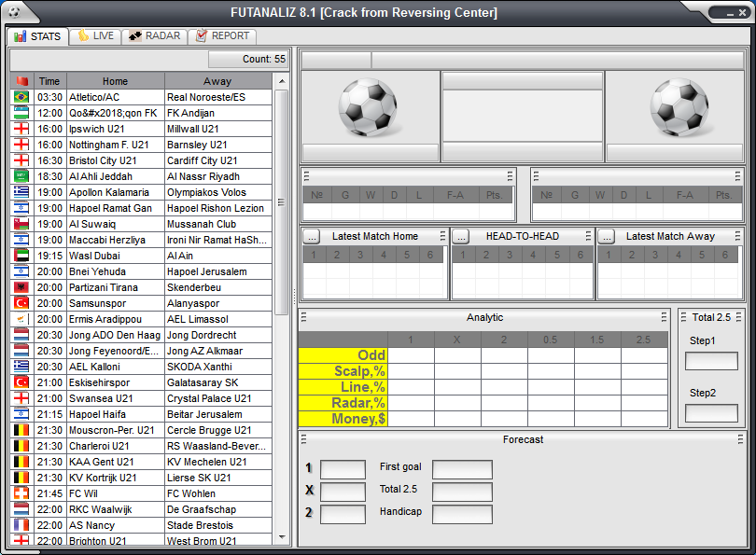Click the Step1 input box
This screenshot has height=555, width=756.
(x=711, y=361)
